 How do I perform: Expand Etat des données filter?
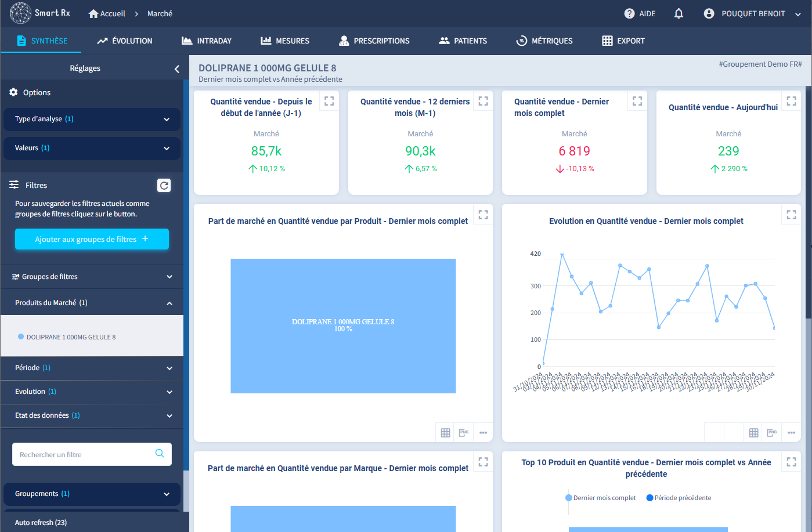click(x=92, y=415)
